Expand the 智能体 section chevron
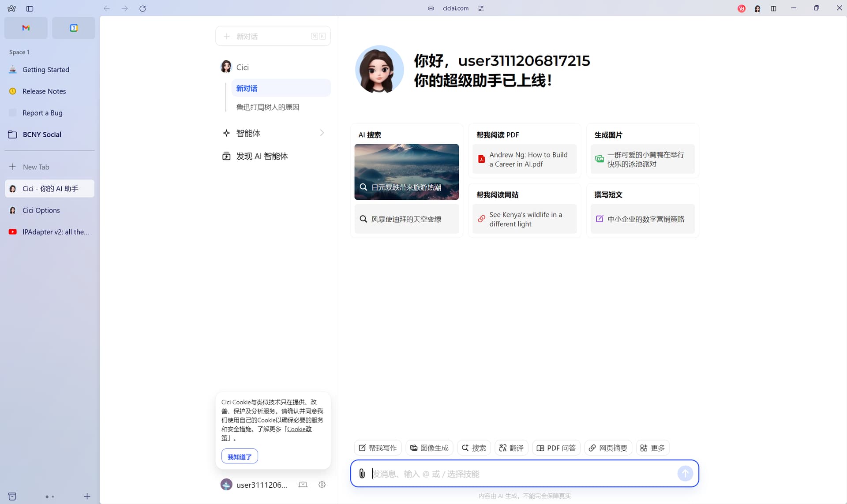This screenshot has height=504, width=847. point(322,133)
